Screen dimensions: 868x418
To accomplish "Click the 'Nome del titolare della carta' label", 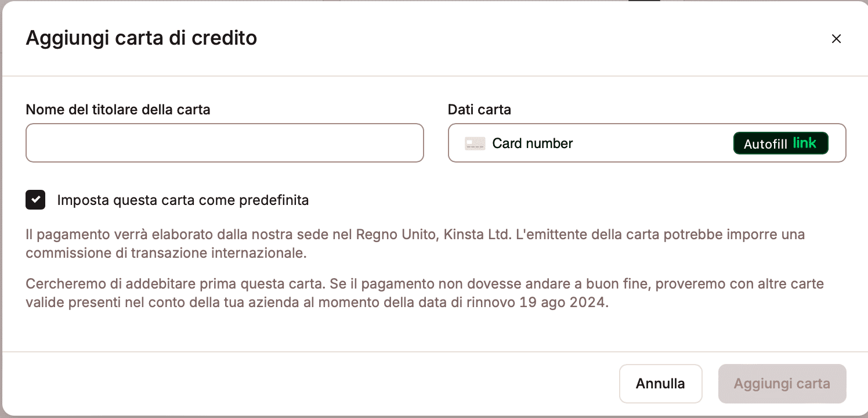I will tap(118, 109).
